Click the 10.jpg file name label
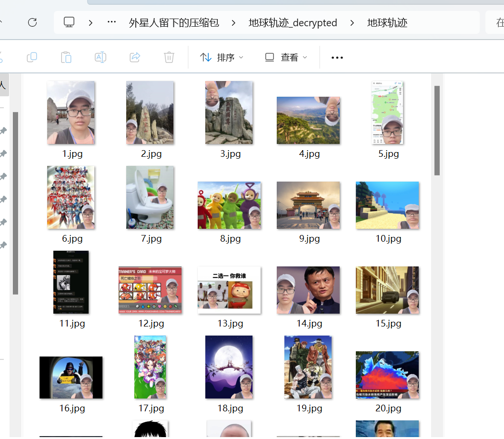 (x=389, y=239)
